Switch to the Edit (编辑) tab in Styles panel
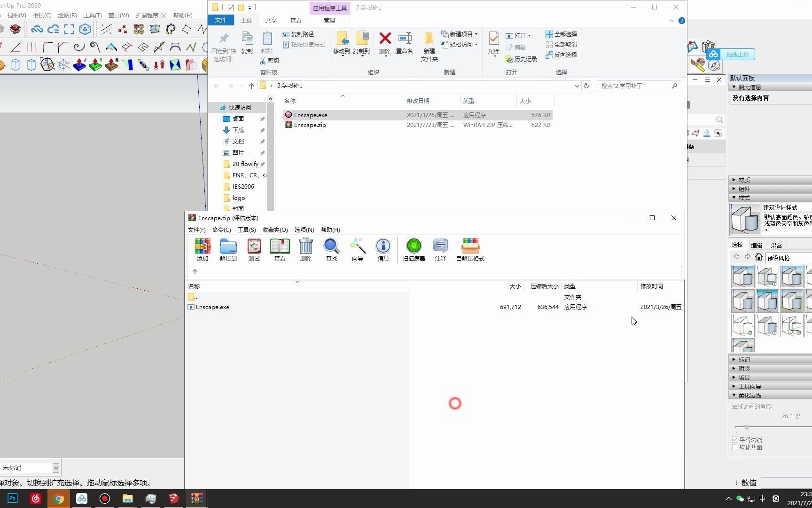812x508 pixels. pos(757,245)
